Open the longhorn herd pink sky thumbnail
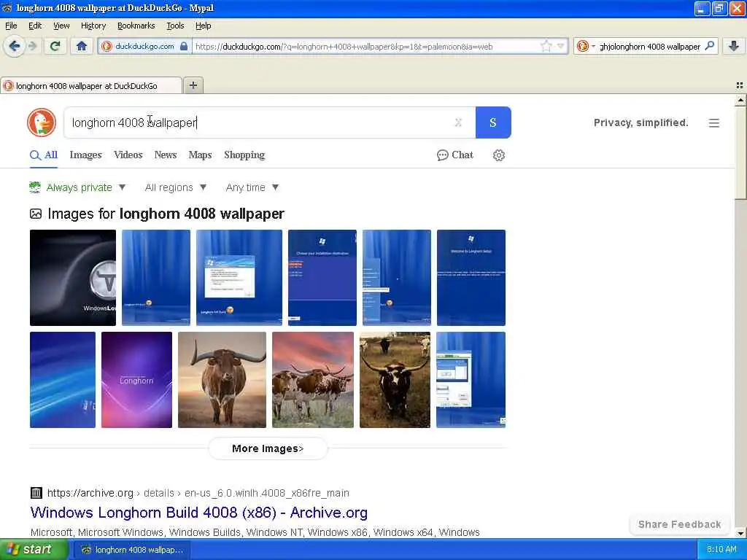The height and width of the screenshot is (560, 747). coord(313,379)
